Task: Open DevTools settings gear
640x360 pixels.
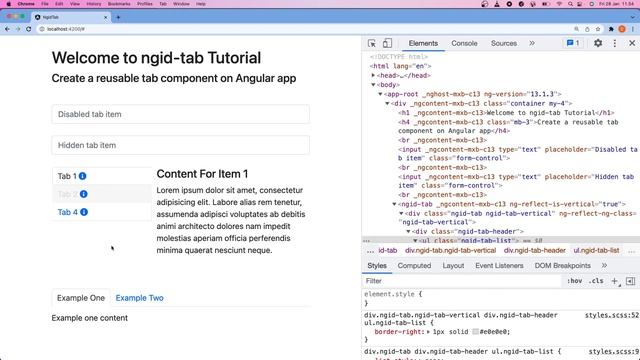Action: click(598, 43)
